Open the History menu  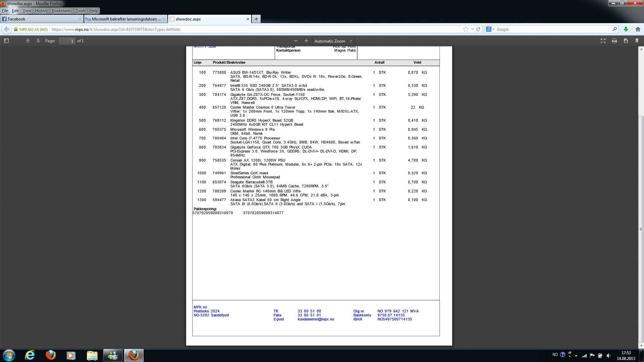coord(42,11)
